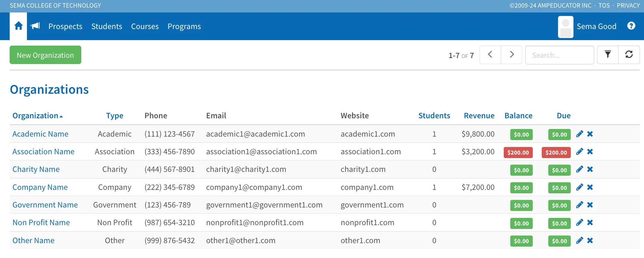Viewport: 644px width, 258px height.
Task: Open the announcements megaphone icon
Action: [35, 26]
